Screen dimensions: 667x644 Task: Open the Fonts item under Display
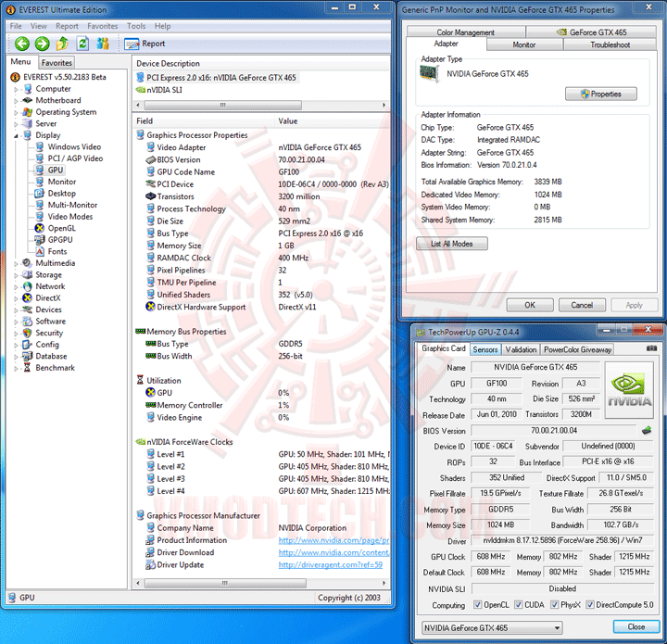51,251
